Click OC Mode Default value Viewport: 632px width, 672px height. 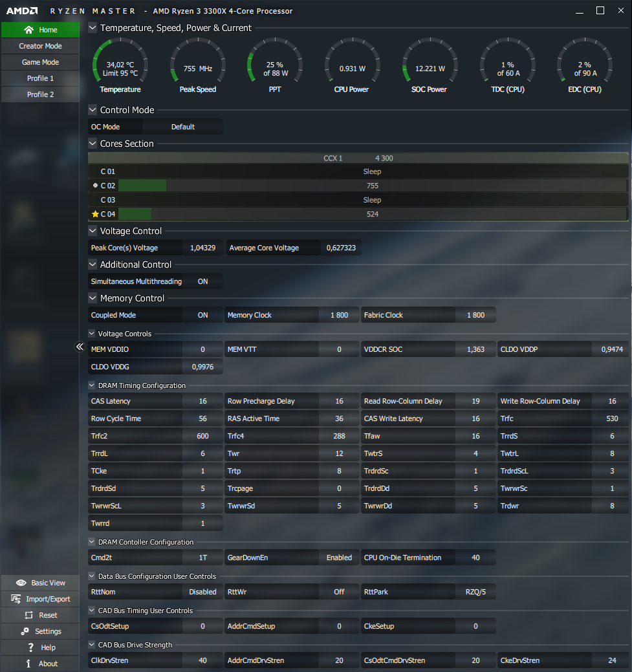coord(183,127)
